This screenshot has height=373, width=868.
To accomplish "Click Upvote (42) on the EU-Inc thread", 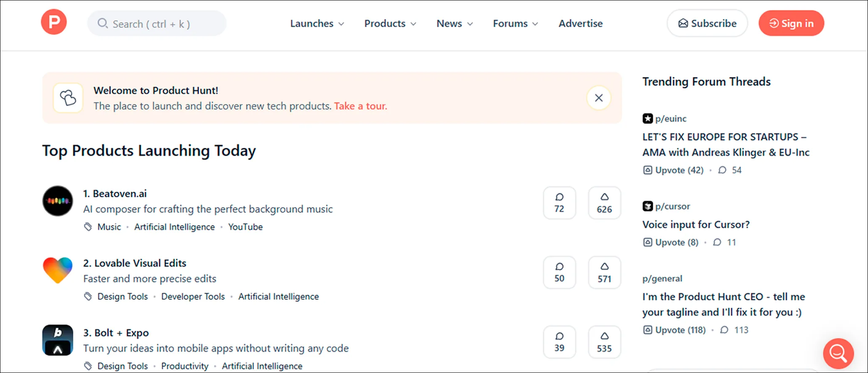I will 673,170.
